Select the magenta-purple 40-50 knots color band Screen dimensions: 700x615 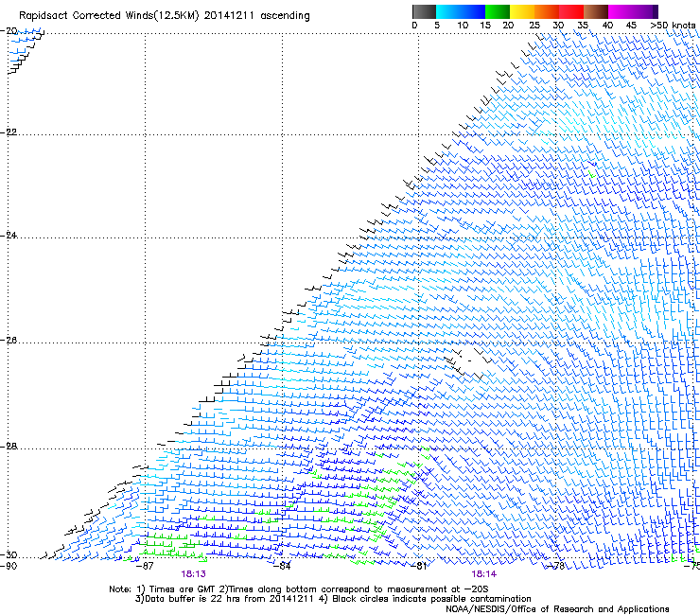(x=633, y=11)
